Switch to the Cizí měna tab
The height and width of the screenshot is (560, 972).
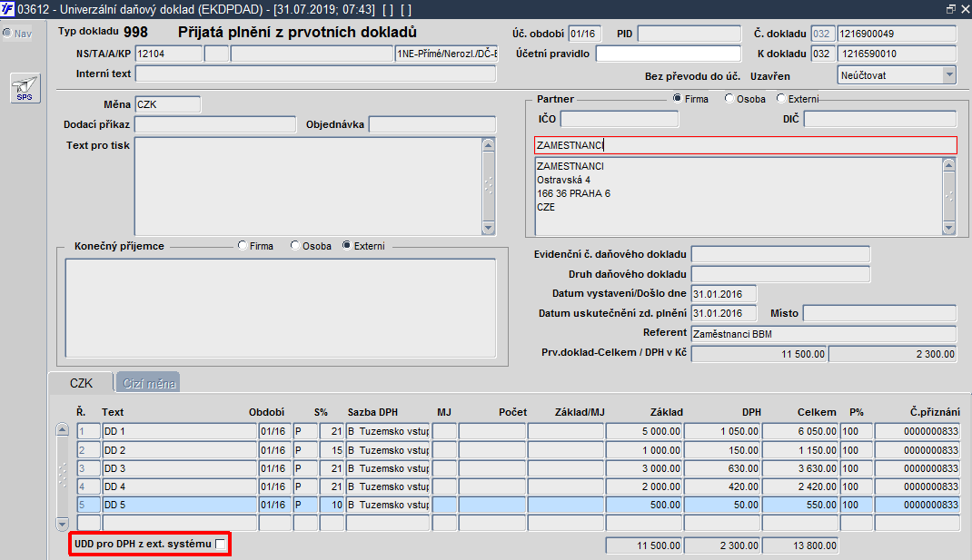pos(149,383)
